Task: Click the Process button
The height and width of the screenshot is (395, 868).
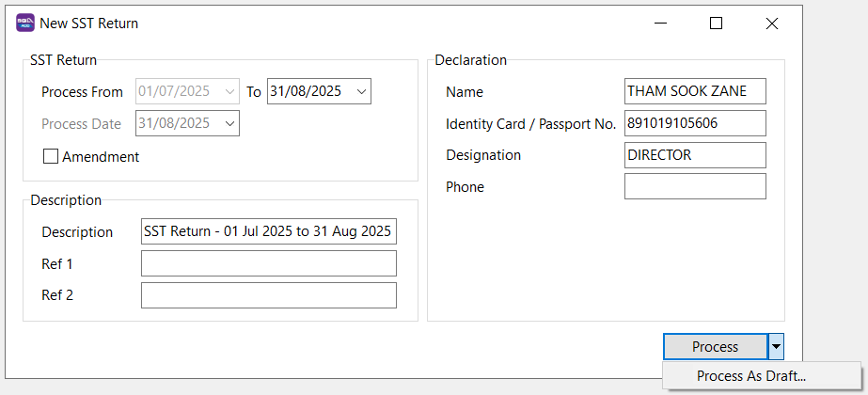Action: (x=715, y=347)
